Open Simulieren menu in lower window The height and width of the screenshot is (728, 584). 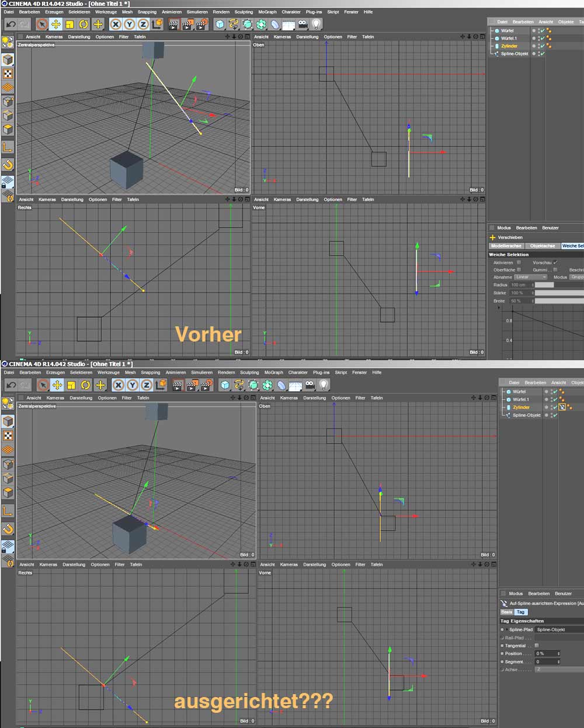click(201, 372)
